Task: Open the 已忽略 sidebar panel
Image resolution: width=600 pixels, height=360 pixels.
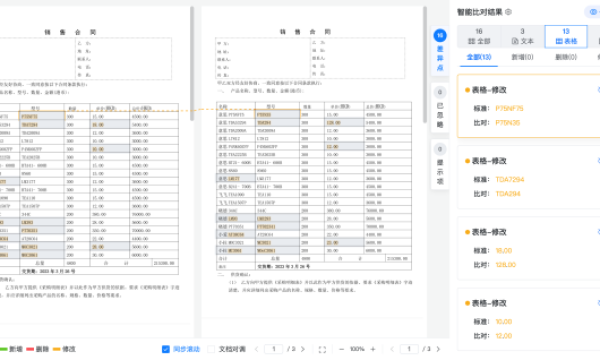Action: (440, 108)
